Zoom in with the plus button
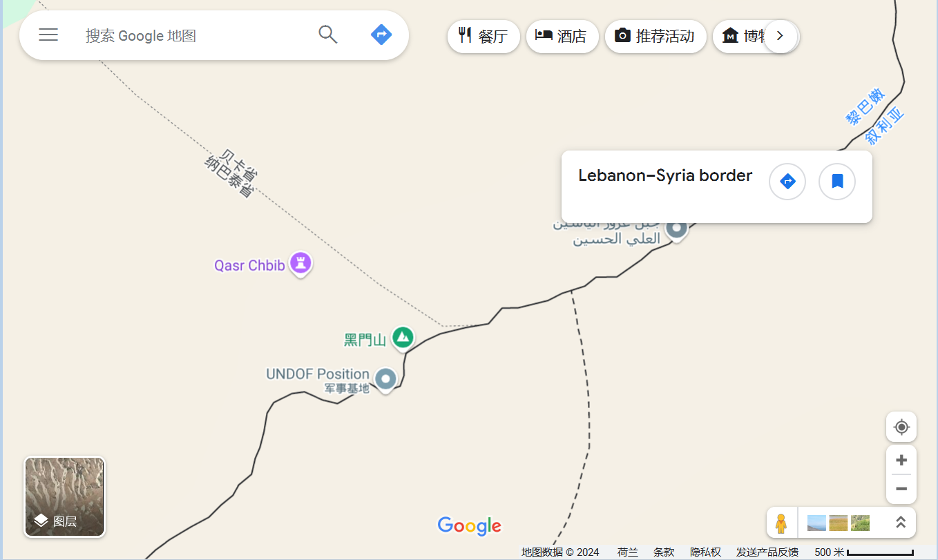 tap(901, 460)
